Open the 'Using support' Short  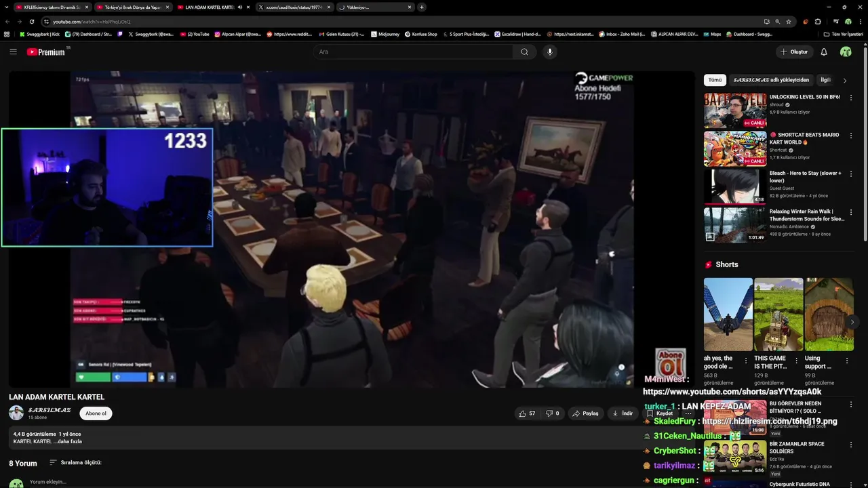click(829, 314)
